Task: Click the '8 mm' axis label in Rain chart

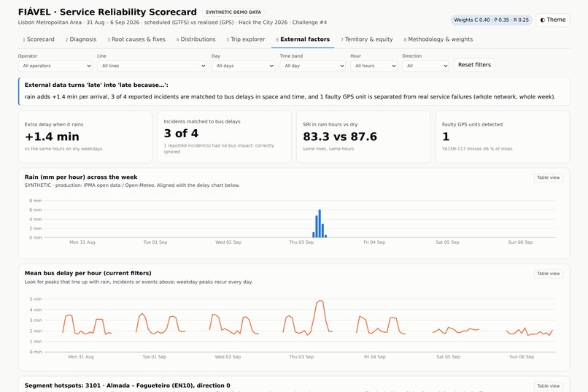Action: tap(36, 201)
